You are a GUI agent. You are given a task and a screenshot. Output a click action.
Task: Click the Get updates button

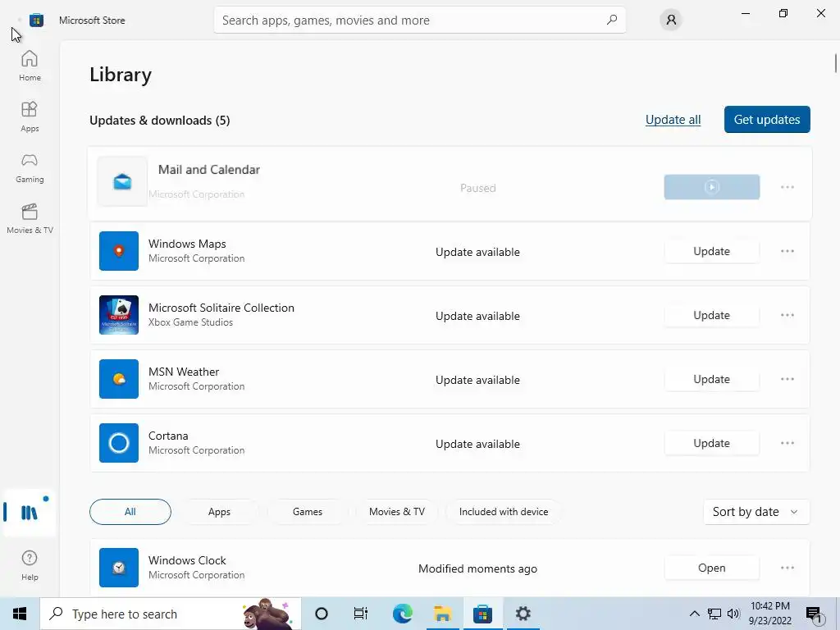click(767, 120)
